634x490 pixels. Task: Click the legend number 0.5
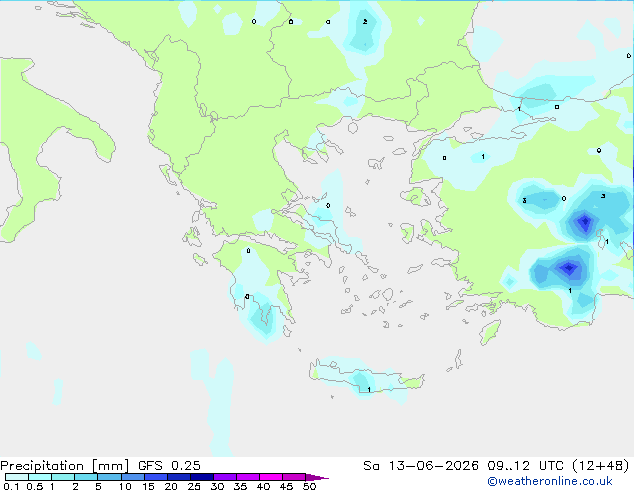(35, 486)
